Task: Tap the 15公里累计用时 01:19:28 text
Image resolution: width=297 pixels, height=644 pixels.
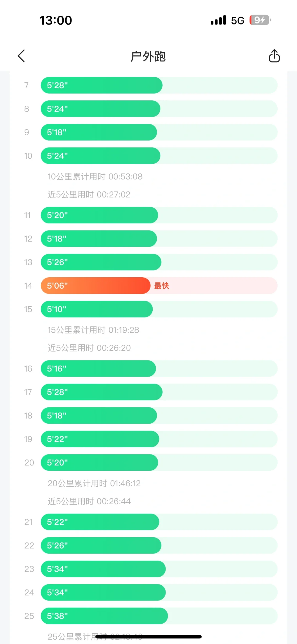Action: [94, 330]
